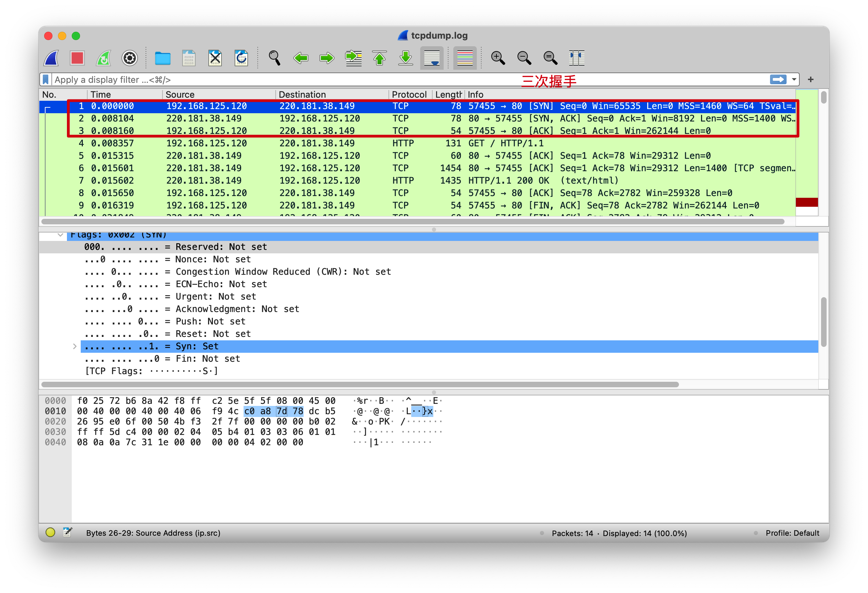Select packet 2 SYN, ACK row
Screen dimensions: 868x593
pos(417,118)
